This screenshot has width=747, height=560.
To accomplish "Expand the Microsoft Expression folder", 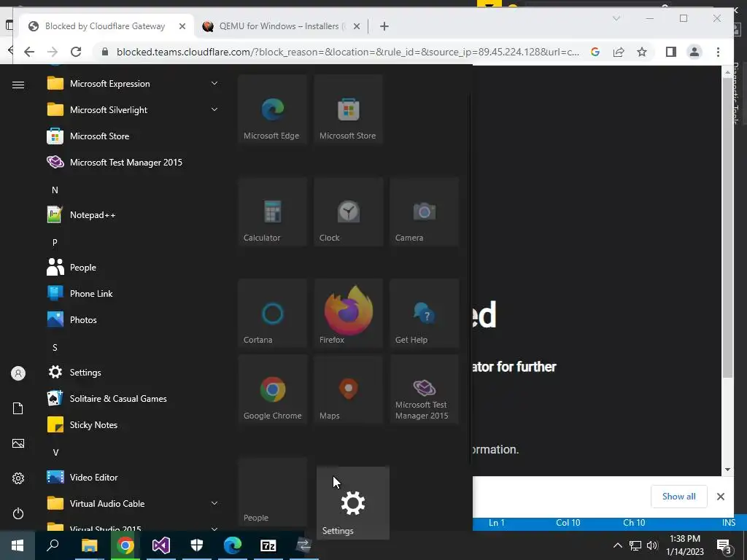I will (133, 83).
